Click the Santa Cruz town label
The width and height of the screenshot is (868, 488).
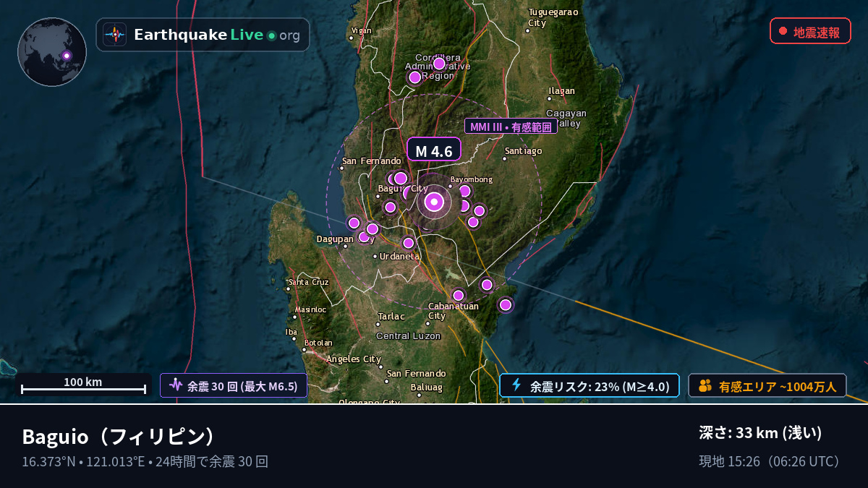click(x=309, y=282)
